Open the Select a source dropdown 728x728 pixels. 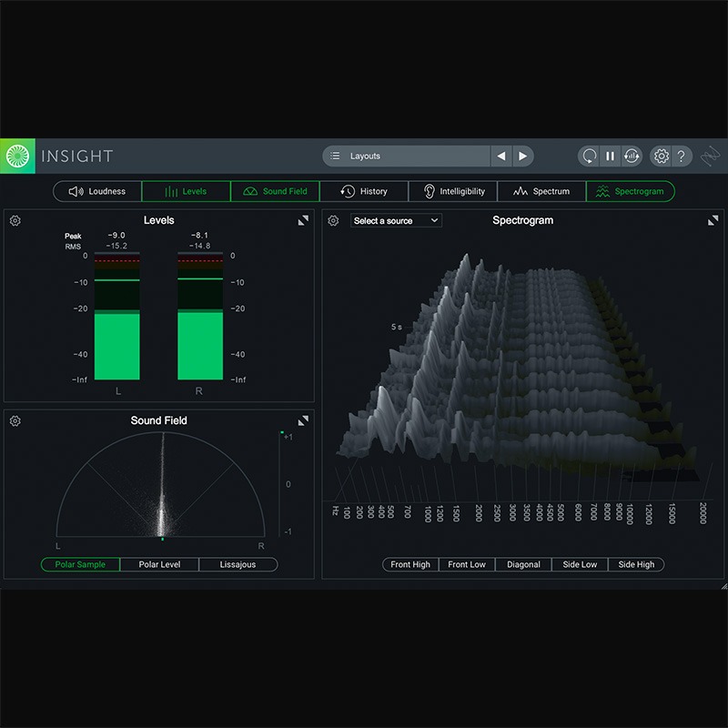click(x=396, y=220)
